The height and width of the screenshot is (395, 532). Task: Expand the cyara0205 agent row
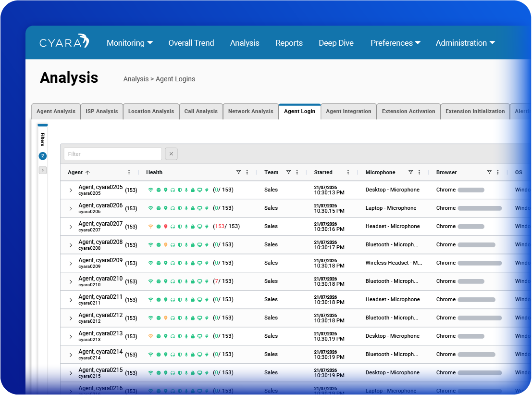tap(71, 190)
